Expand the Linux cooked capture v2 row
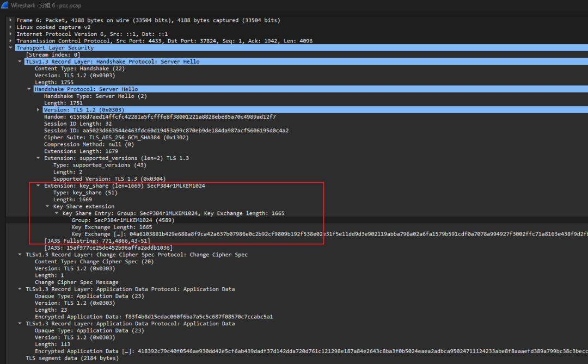The image size is (588, 364). tap(10, 27)
